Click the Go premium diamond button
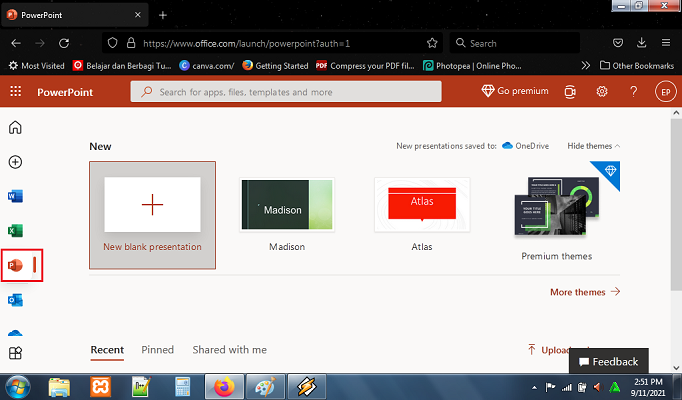Screen dimensions: 682x400 pyautogui.click(x=515, y=91)
